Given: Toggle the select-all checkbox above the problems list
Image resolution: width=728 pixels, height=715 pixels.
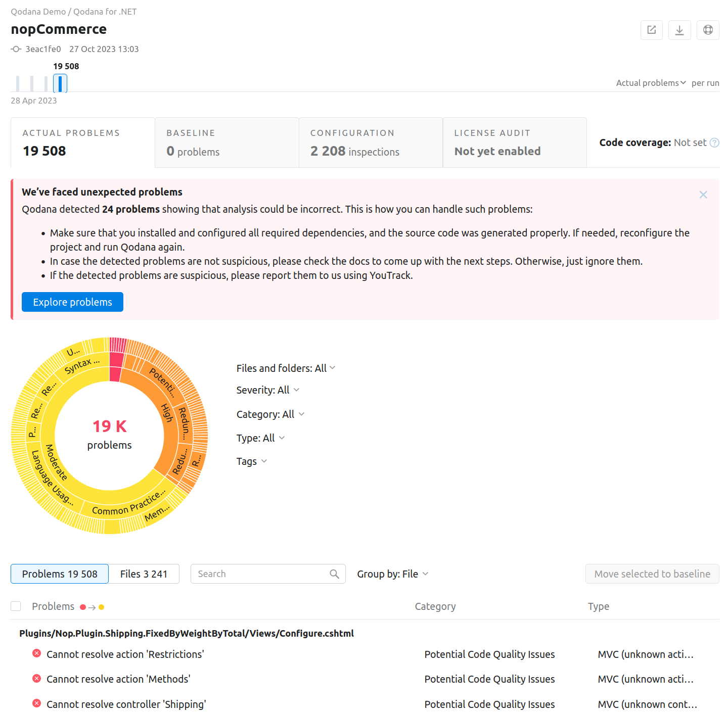Looking at the screenshot, I should 16,606.
